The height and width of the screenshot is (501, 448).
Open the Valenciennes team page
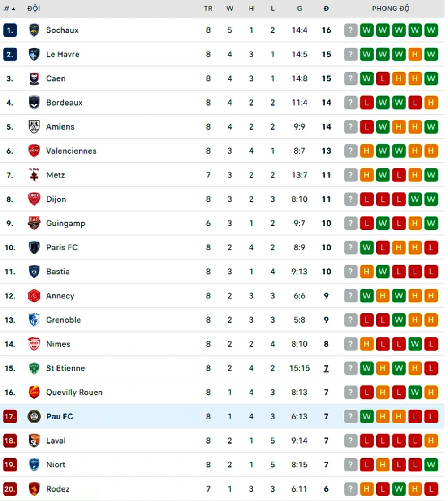[x=71, y=151]
